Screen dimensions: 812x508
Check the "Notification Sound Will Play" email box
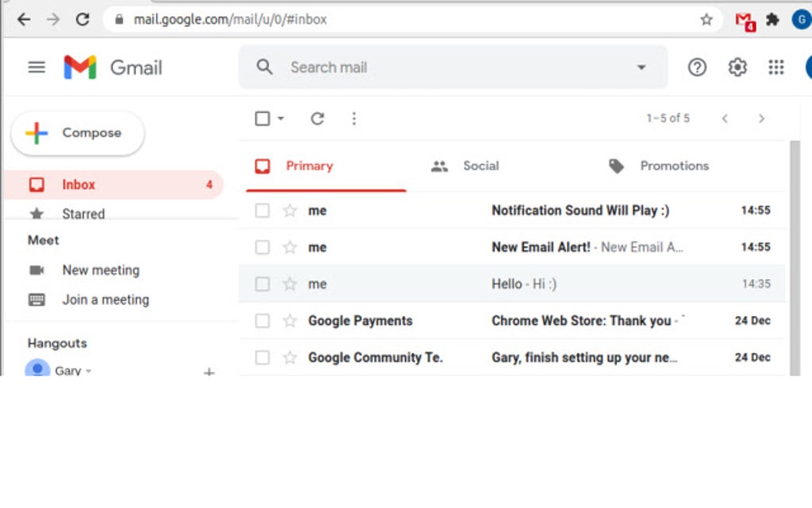click(x=263, y=211)
